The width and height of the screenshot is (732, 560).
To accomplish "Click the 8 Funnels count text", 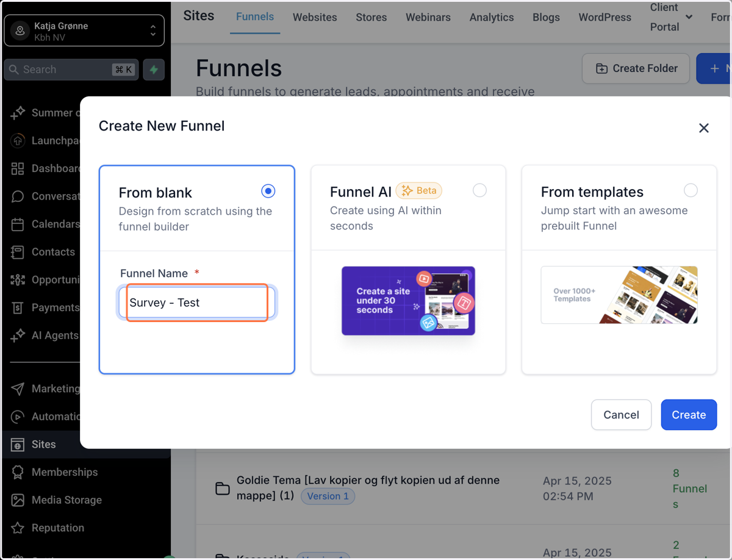I will tap(690, 489).
